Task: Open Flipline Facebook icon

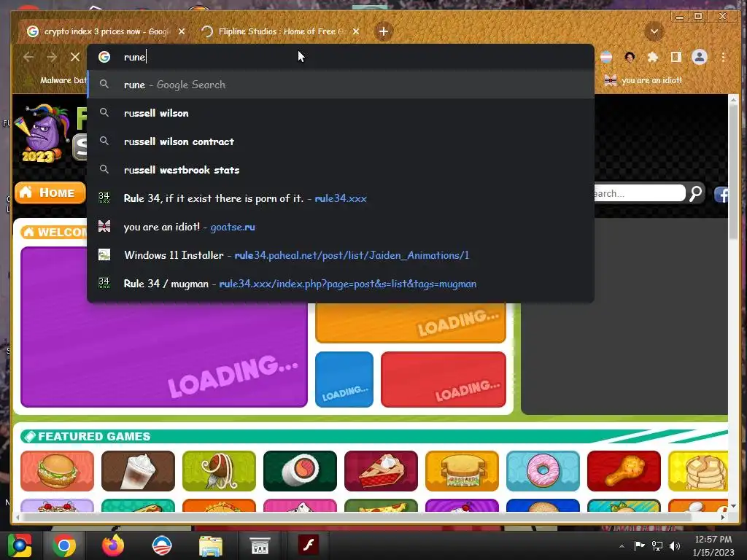Action: pyautogui.click(x=721, y=194)
